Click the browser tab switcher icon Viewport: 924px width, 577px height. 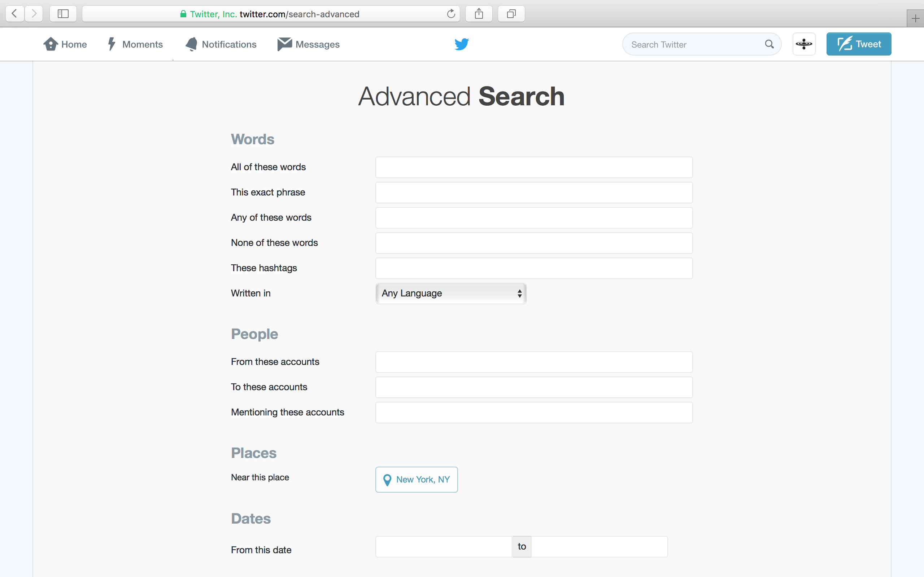511,13
